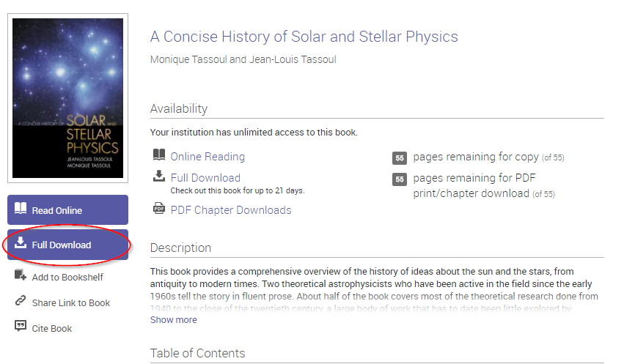Viewport: 624px width, 364px height.
Task: Expand the description with Show more
Action: click(173, 319)
